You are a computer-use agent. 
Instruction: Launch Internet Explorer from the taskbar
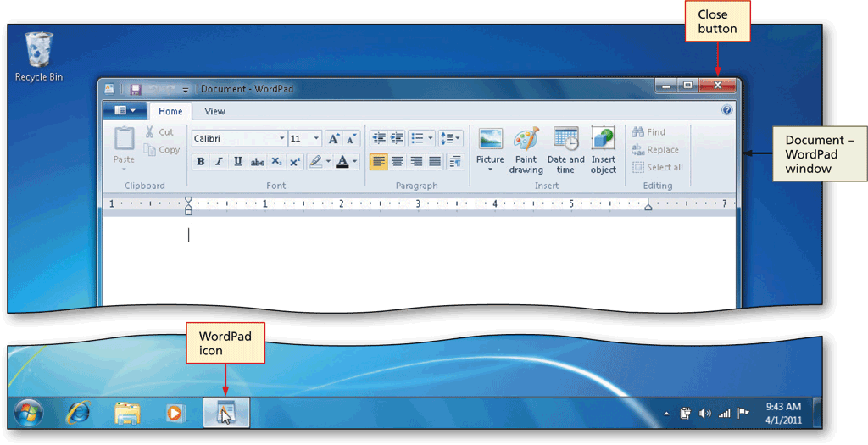click(x=78, y=413)
